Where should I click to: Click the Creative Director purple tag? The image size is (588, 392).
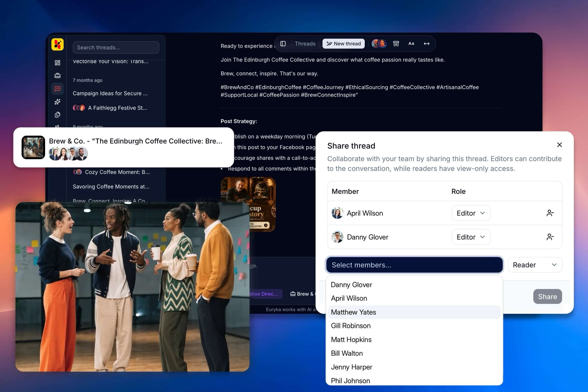(x=266, y=294)
